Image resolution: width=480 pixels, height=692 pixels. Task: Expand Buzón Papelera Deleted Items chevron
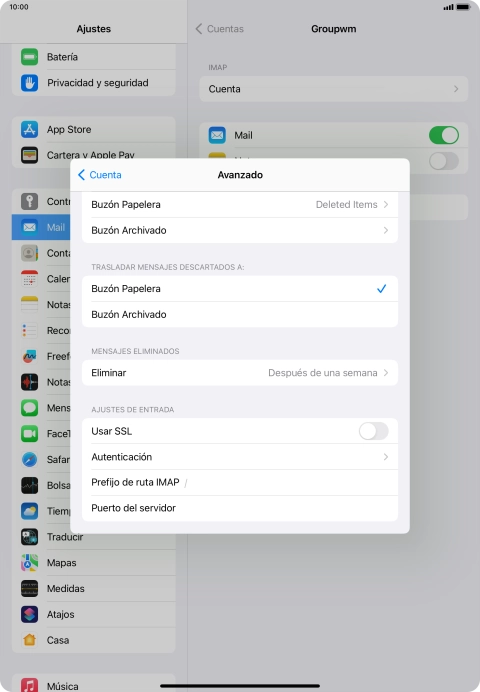(x=386, y=204)
